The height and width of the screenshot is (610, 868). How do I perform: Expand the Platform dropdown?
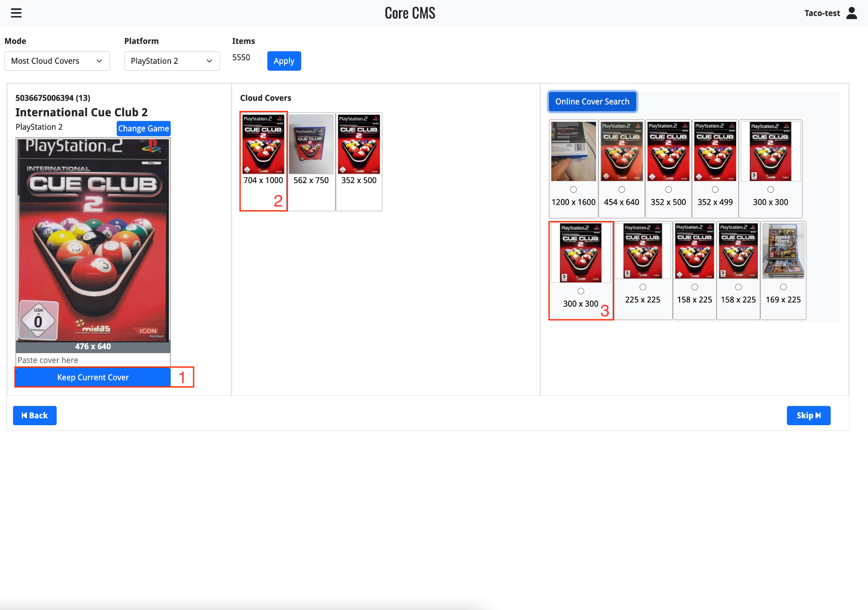[x=172, y=61]
